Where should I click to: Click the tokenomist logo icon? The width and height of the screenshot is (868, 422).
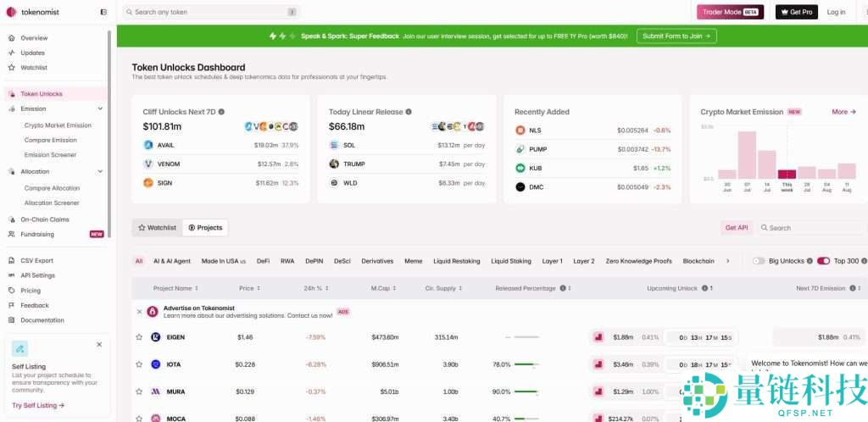tap(11, 12)
